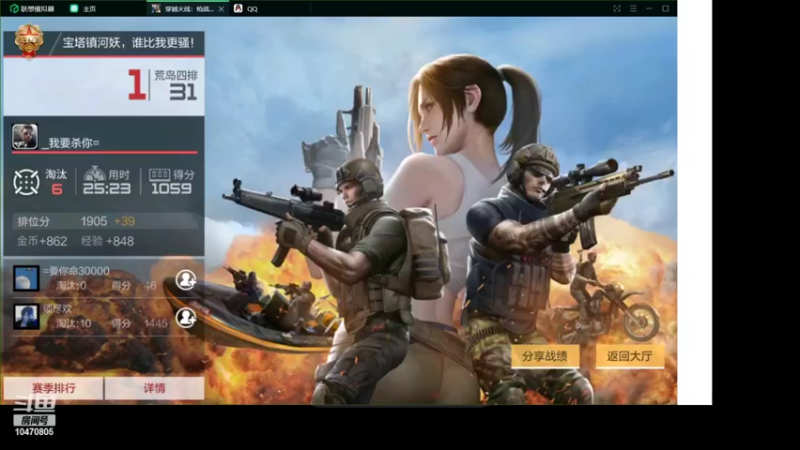The height and width of the screenshot is (450, 800).
Task: Open avatar of 须尽欢
Action: (x=26, y=316)
